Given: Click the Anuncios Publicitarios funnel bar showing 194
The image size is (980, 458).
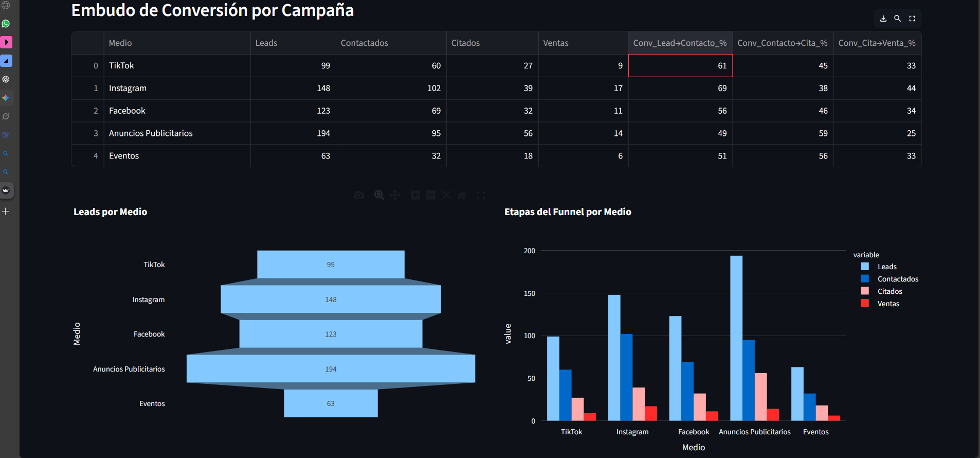Looking at the screenshot, I should 331,369.
